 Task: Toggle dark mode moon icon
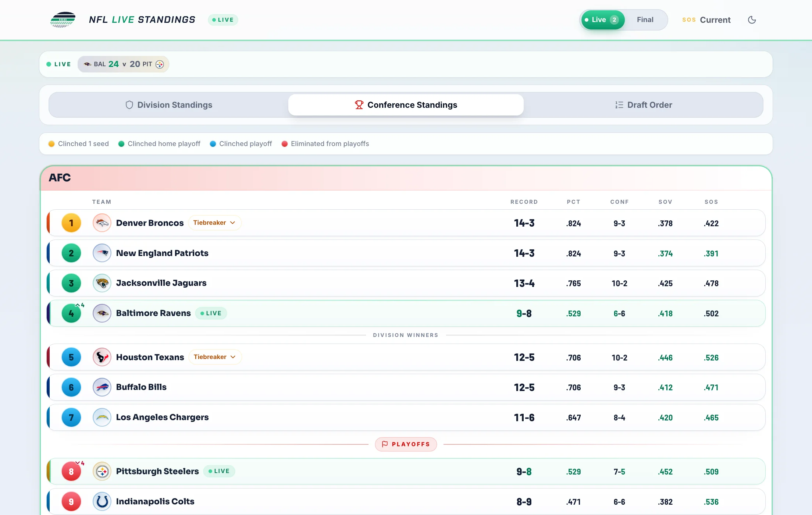[x=752, y=20]
